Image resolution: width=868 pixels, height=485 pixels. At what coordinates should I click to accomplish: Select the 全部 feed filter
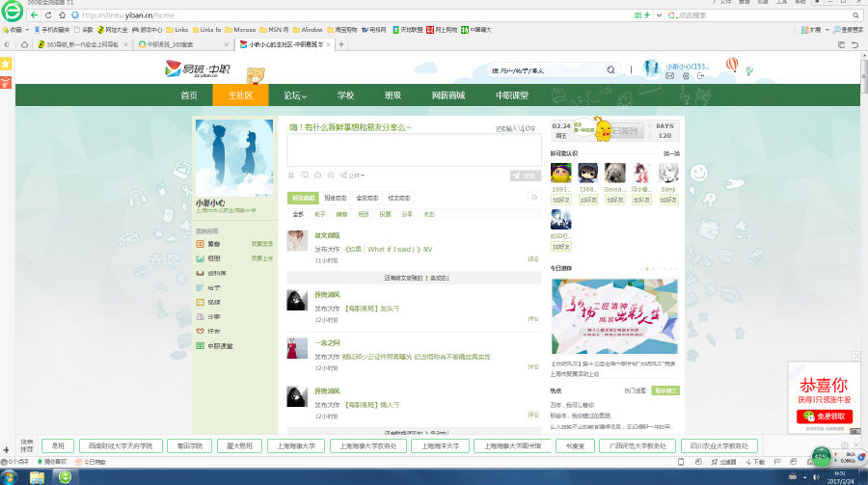[298, 214]
